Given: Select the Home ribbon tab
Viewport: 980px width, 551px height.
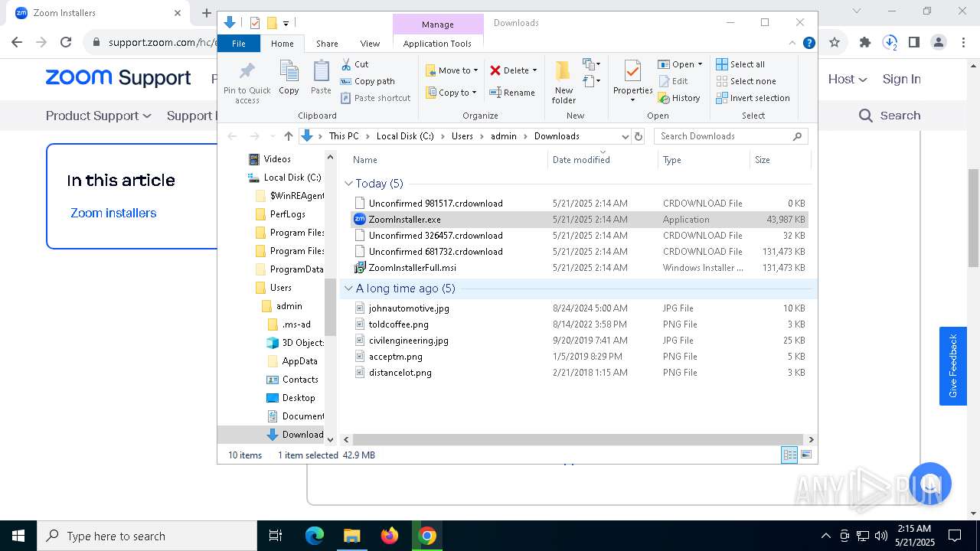Looking at the screenshot, I should point(282,44).
